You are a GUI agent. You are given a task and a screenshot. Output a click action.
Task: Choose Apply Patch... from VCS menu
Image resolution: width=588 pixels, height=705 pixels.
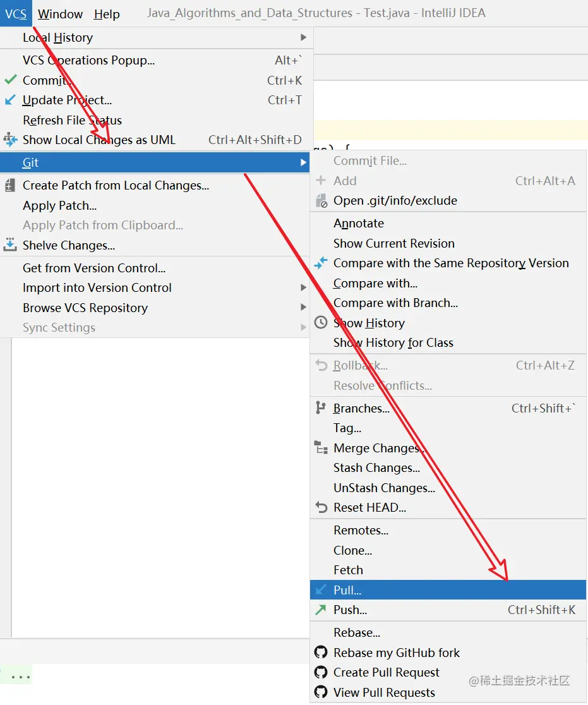tap(156, 205)
